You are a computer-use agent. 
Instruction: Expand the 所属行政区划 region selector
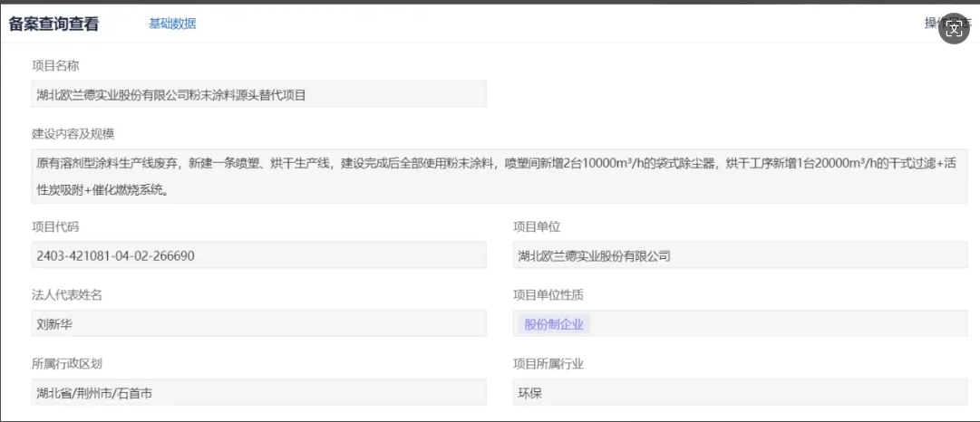point(258,392)
